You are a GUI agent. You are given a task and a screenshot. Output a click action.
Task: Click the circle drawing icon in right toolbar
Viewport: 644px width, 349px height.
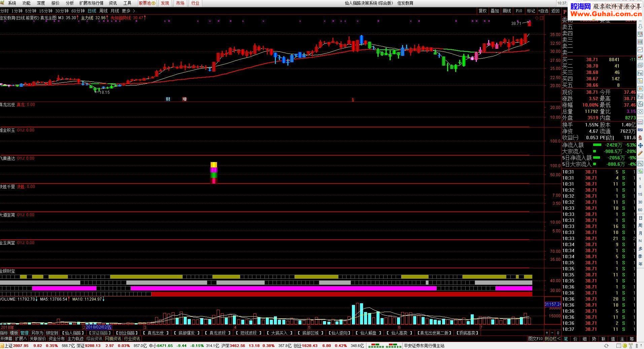point(640,111)
